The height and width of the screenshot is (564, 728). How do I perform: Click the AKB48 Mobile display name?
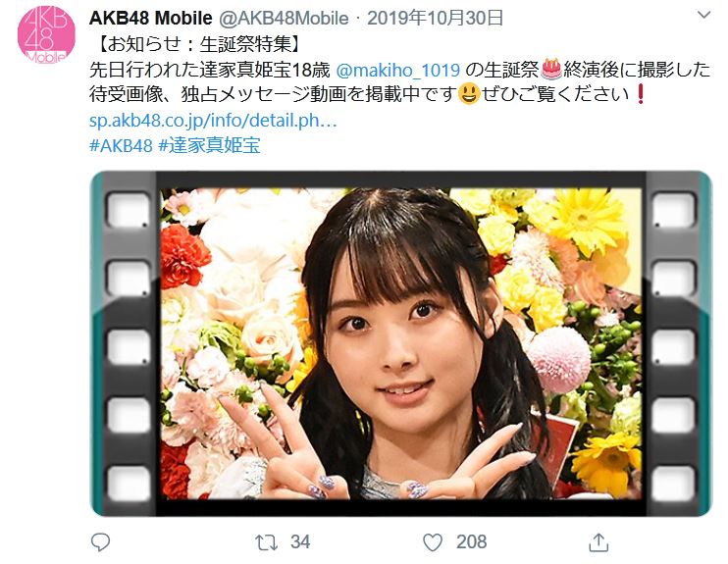tap(151, 18)
